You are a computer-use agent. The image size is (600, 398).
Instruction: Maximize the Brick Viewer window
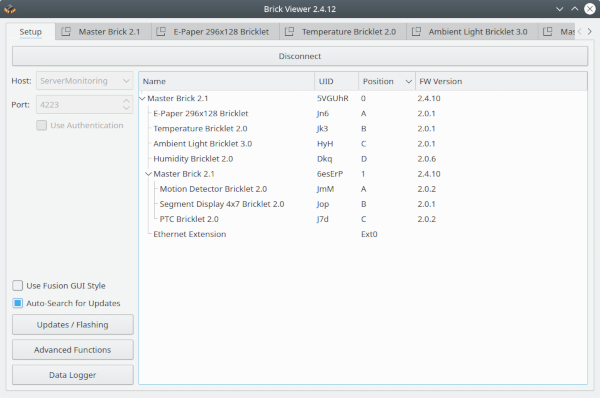point(575,9)
